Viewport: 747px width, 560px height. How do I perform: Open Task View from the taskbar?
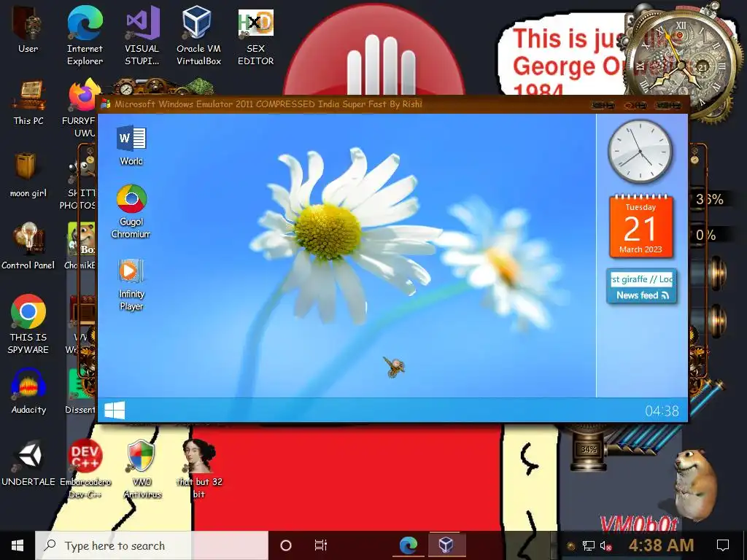[x=321, y=545]
